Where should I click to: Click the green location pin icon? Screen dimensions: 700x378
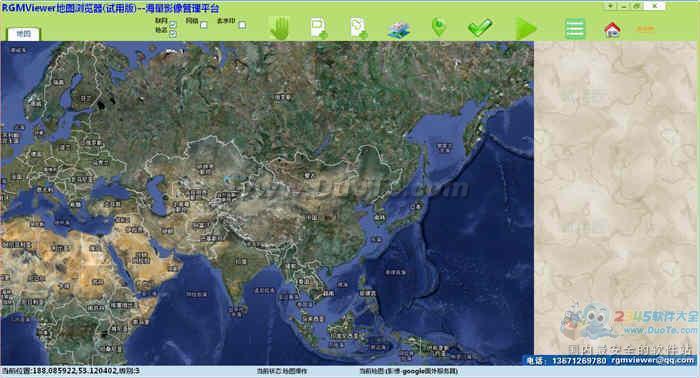pyautogui.click(x=439, y=28)
